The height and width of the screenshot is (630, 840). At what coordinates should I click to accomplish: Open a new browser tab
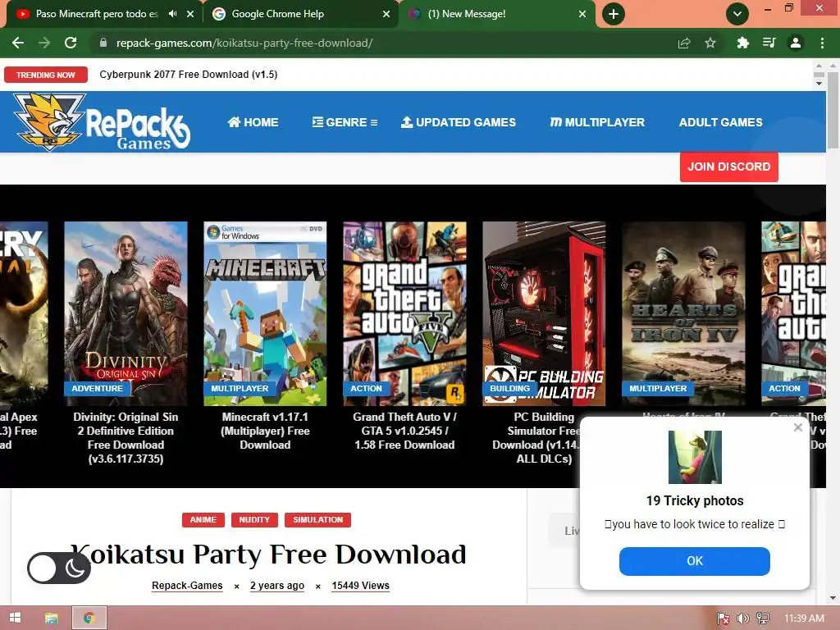pyautogui.click(x=614, y=14)
